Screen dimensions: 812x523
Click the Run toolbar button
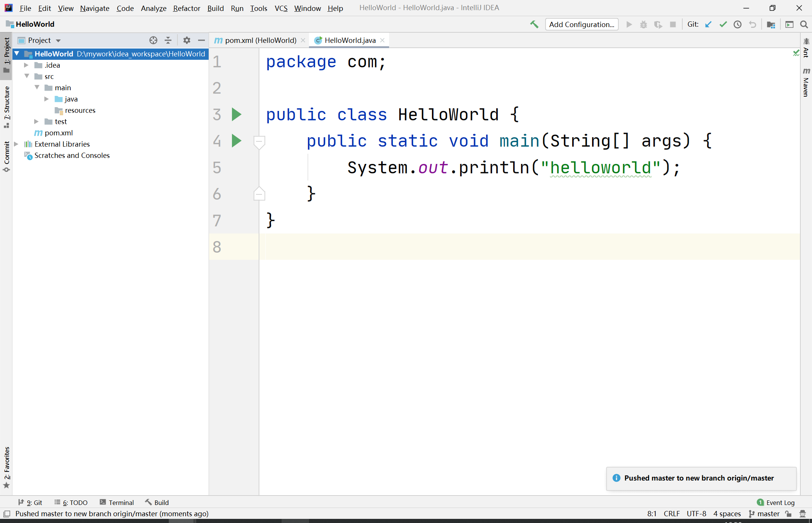pos(629,24)
